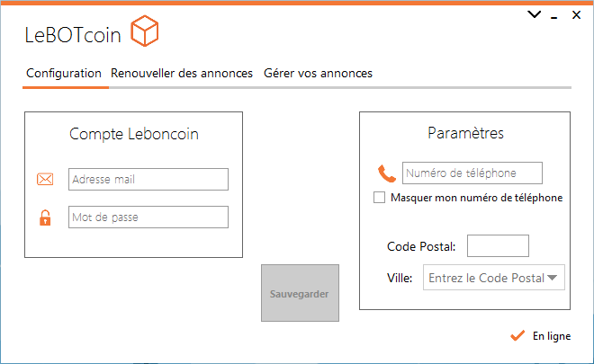The width and height of the screenshot is (594, 364).
Task: Click the En ligne status text
Action: pos(552,336)
